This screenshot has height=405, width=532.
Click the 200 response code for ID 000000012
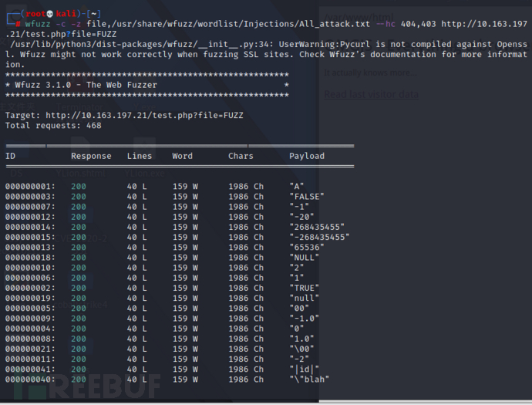(79, 217)
